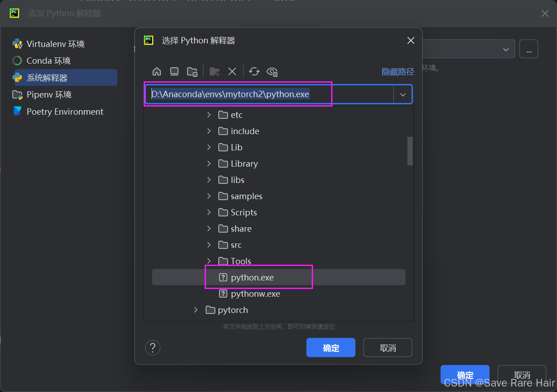Viewport: 557px width, 392px height.
Task: Click 取消 in file chooser dialog
Action: [x=388, y=348]
